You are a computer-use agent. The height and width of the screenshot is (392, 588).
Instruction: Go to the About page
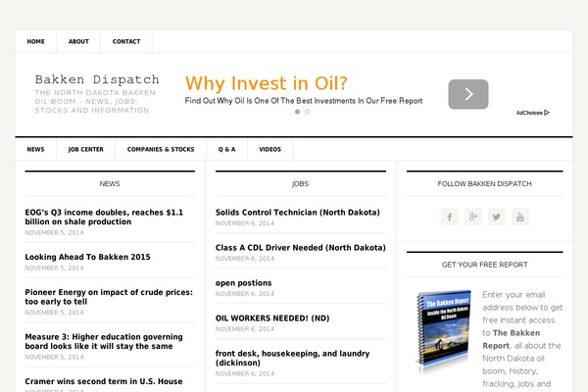pyautogui.click(x=78, y=42)
